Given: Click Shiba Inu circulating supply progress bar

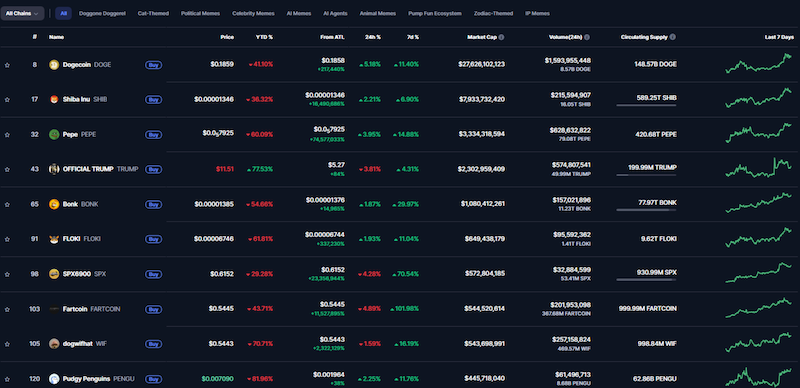Looking at the screenshot, I should [x=646, y=105].
